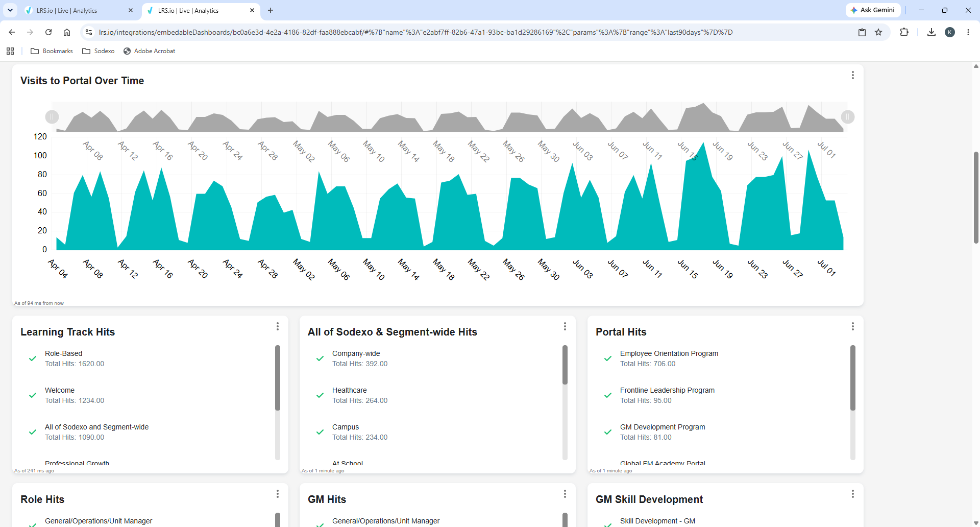Reload the current page

tap(48, 32)
